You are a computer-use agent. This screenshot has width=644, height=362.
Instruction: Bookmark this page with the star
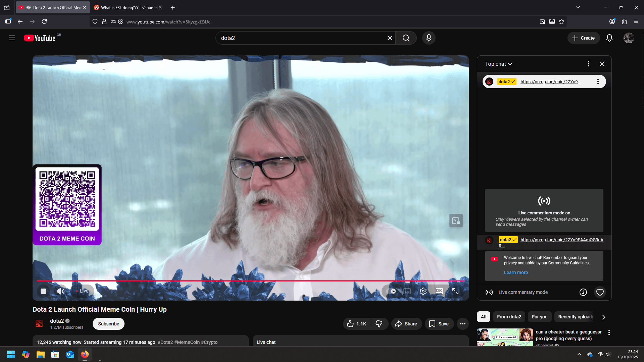(561, 21)
